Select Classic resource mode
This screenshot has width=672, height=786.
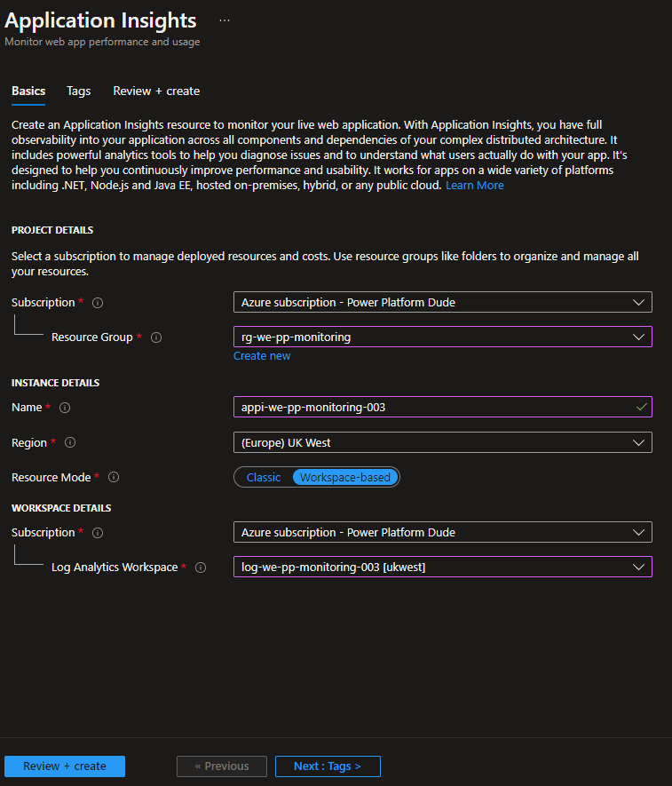263,477
